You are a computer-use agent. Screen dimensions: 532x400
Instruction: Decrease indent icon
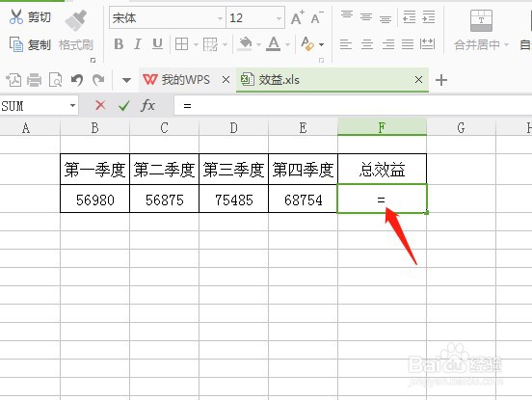[410, 16]
